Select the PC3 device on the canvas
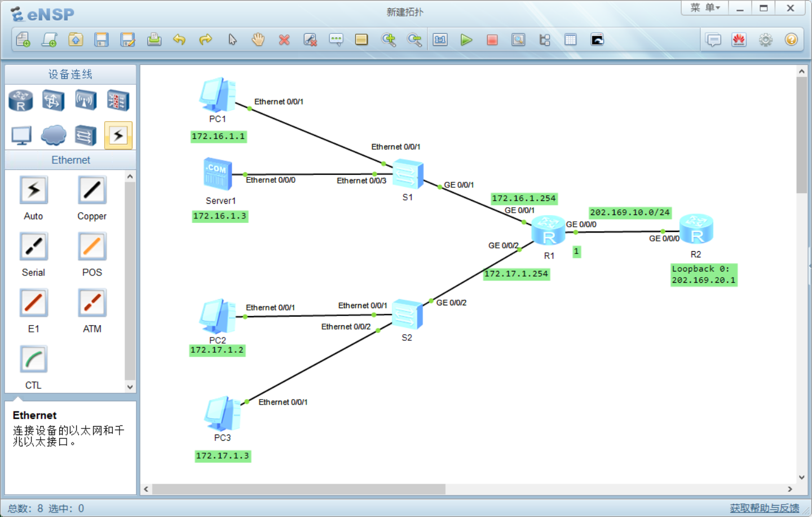Image resolution: width=812 pixels, height=517 pixels. [222, 414]
